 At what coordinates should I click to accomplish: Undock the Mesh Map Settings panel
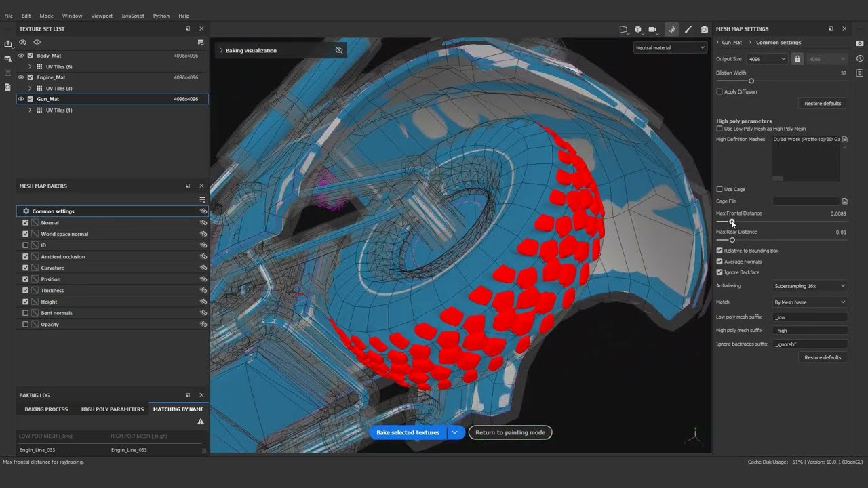tap(831, 28)
